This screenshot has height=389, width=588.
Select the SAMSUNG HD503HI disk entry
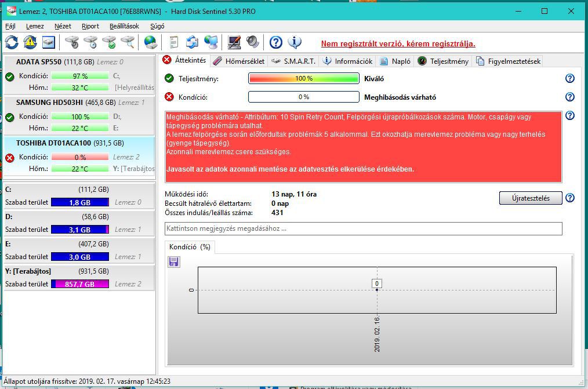(79, 115)
